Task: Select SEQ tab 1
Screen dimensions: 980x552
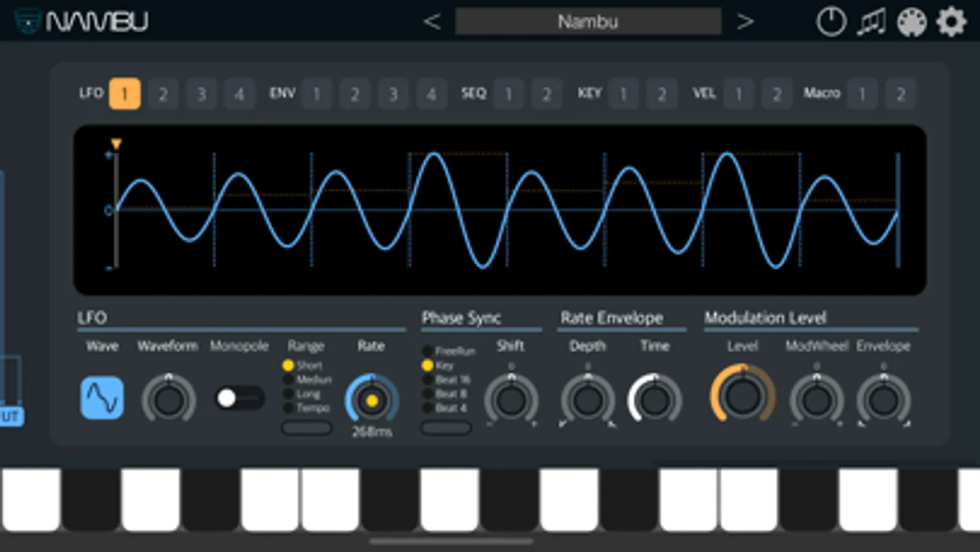Action: point(508,94)
